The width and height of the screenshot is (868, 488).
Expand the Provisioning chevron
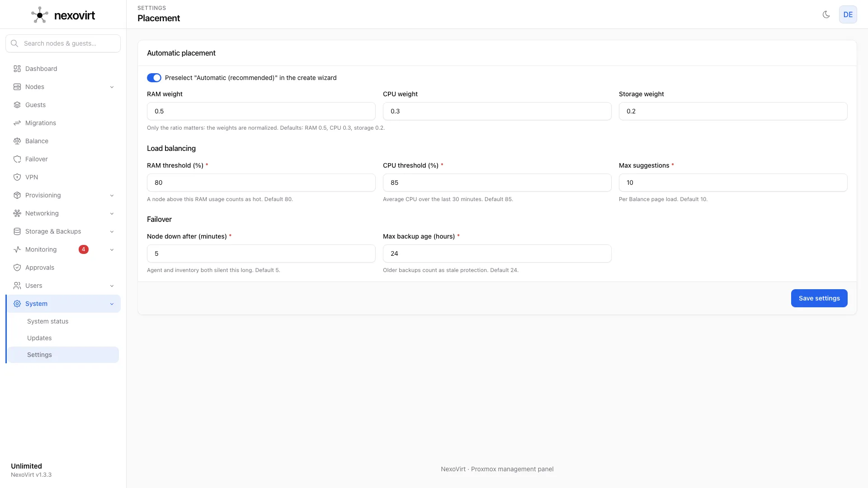[112, 195]
